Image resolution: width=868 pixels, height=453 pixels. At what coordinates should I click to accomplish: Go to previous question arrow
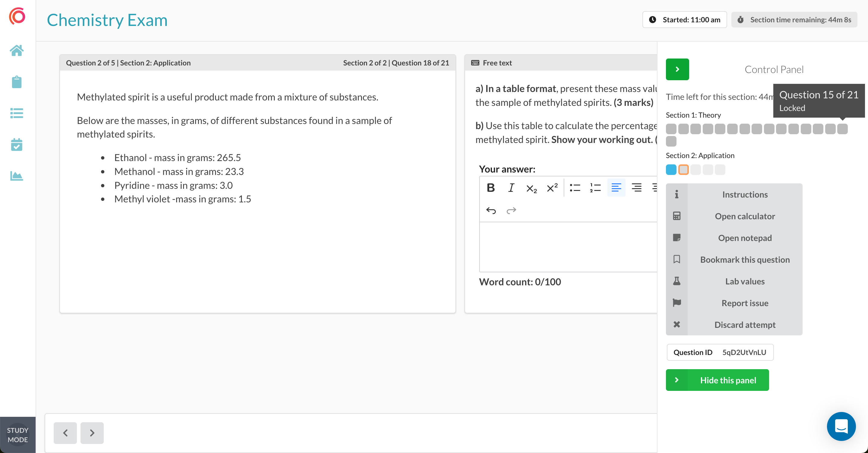(65, 433)
